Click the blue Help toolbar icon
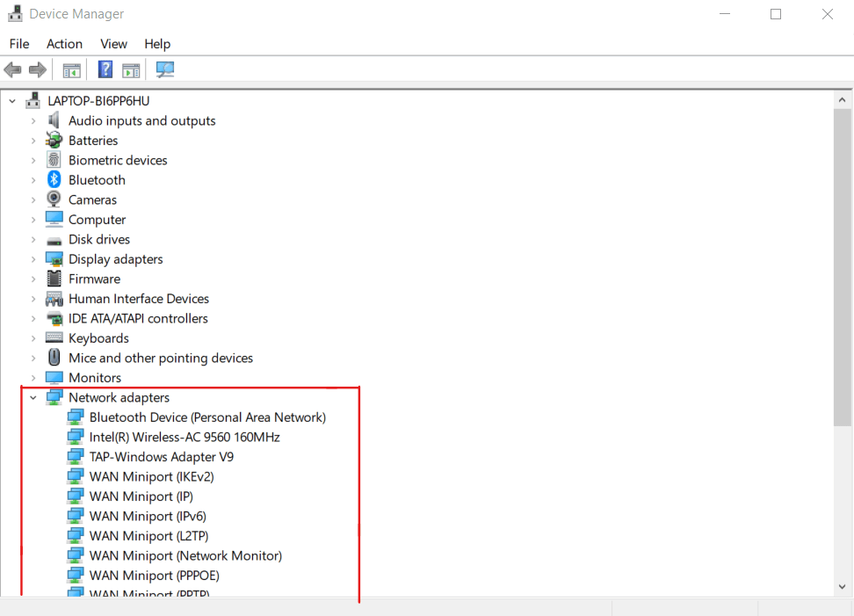This screenshot has height=616, width=854. pyautogui.click(x=105, y=70)
